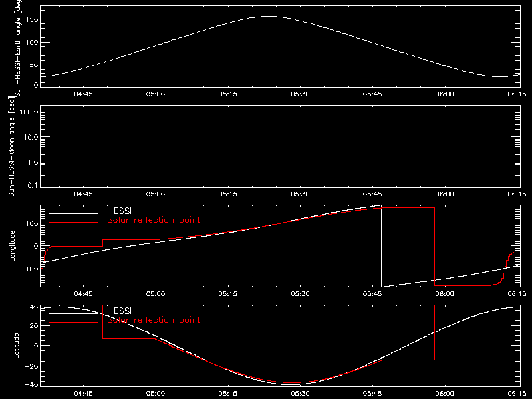Click the Earth angle curve peak near 05:23
The width and height of the screenshot is (532, 399).
(x=268, y=16)
